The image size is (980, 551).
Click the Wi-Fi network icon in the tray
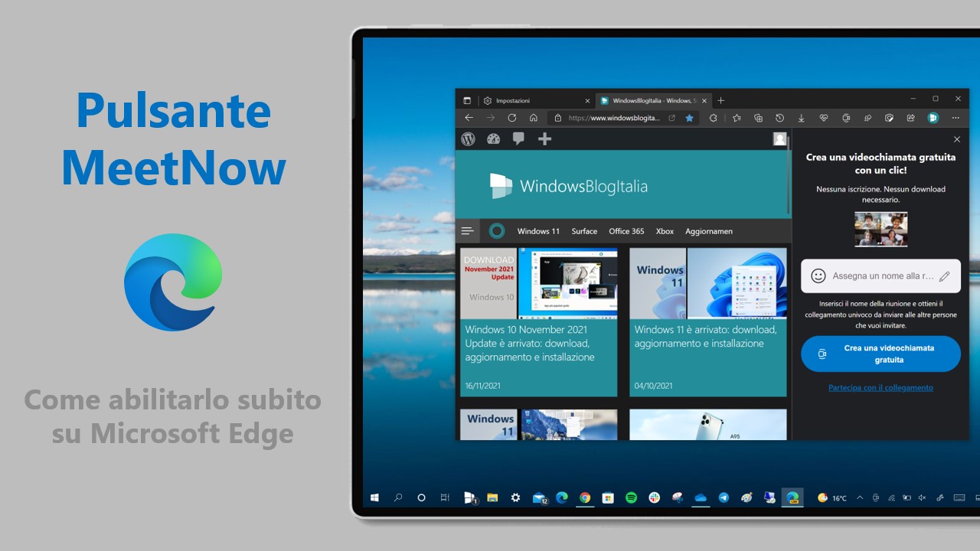point(891,497)
